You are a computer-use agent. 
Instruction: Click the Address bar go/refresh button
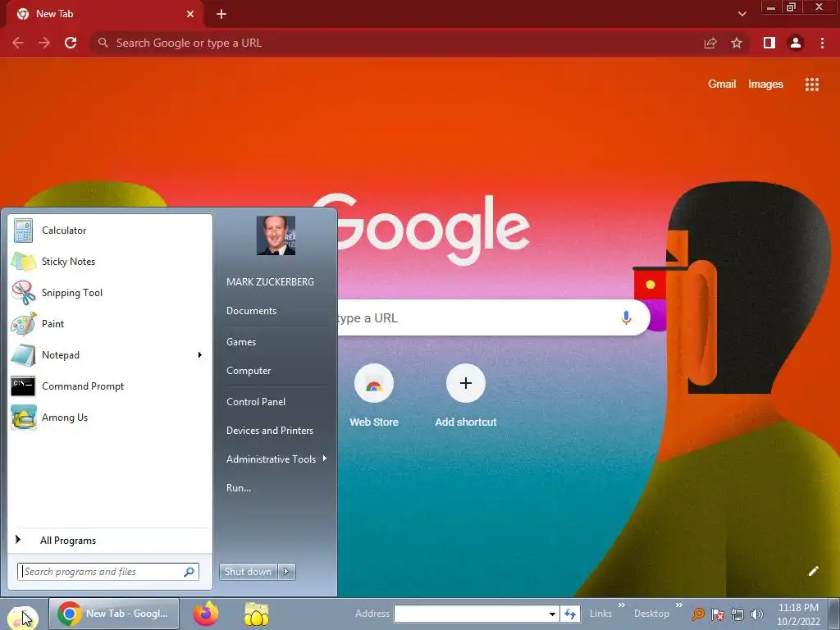point(570,614)
